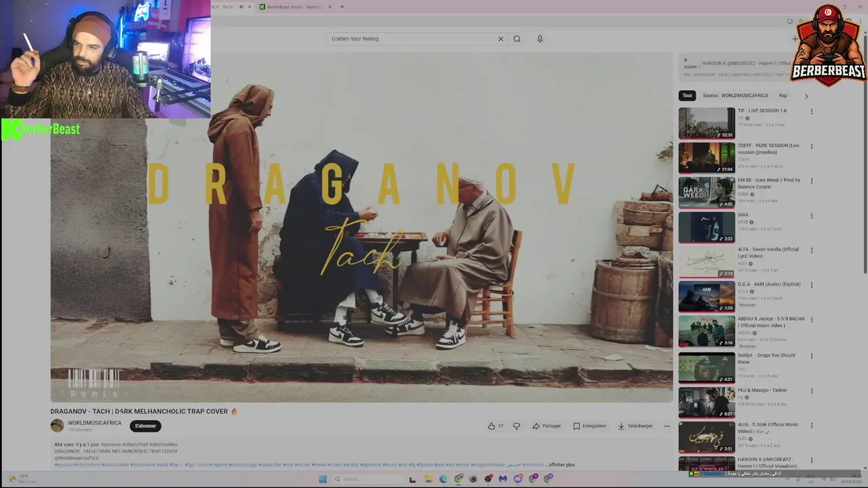Viewport: 868px width, 488px height.
Task: Open options for Soldjvt Drugs You Should Know
Action: [x=811, y=356]
